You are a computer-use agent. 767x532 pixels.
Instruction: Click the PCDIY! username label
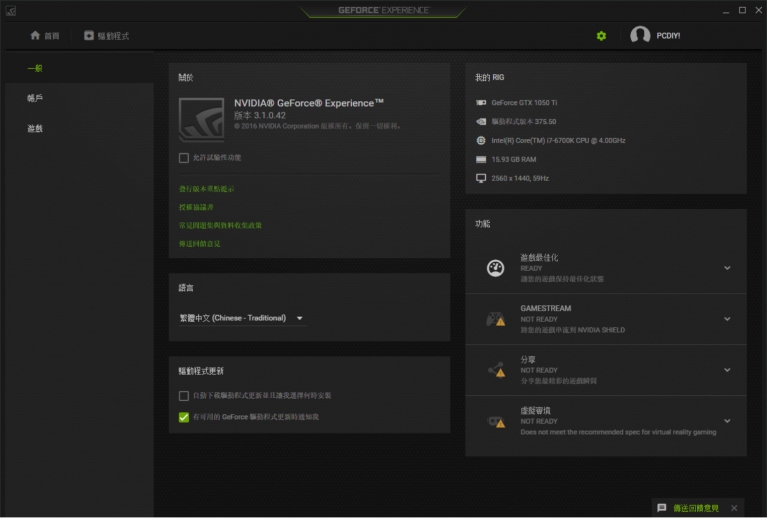tap(668, 36)
